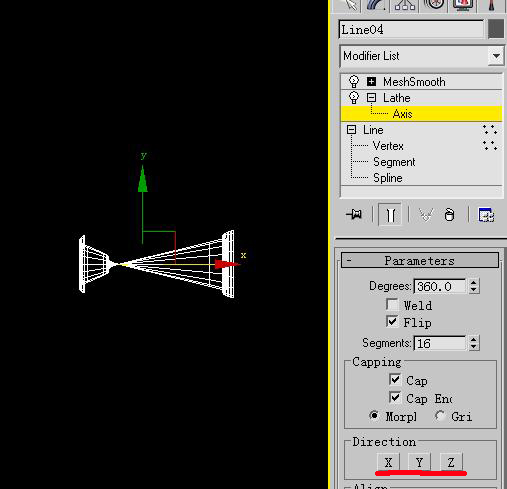Screen dimensions: 507x489
Task: Expand the MeshSmooth modifier plus box
Action: tap(371, 82)
